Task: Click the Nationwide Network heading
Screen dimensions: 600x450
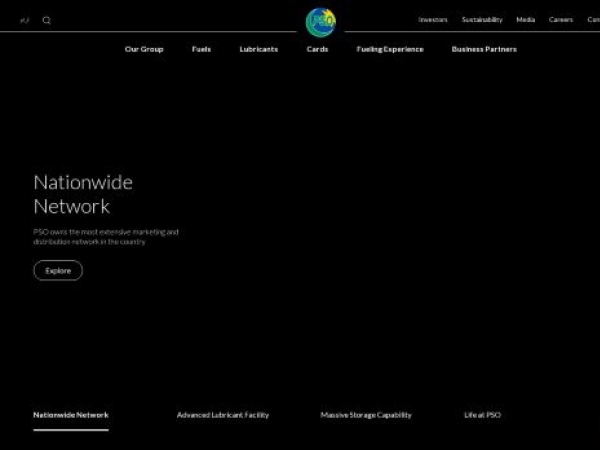Action: point(83,195)
